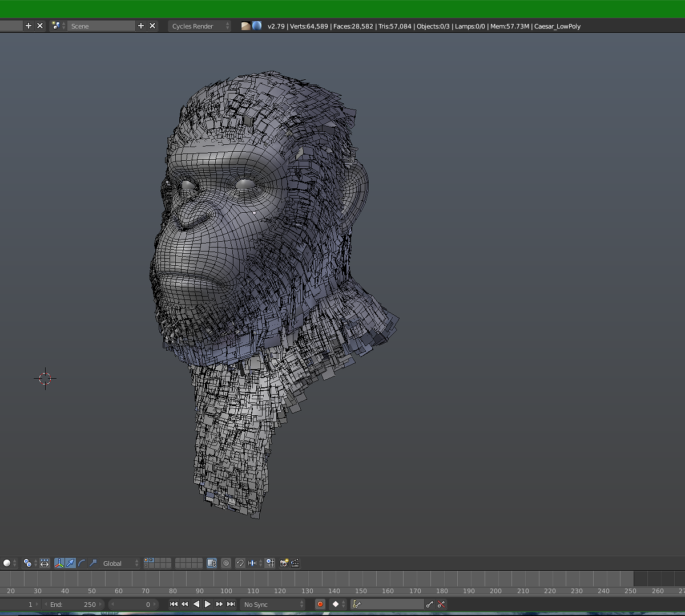Viewport: 685px width, 616px height.
Task: Toggle automatic keyframe insertion record button
Action: tap(320, 604)
